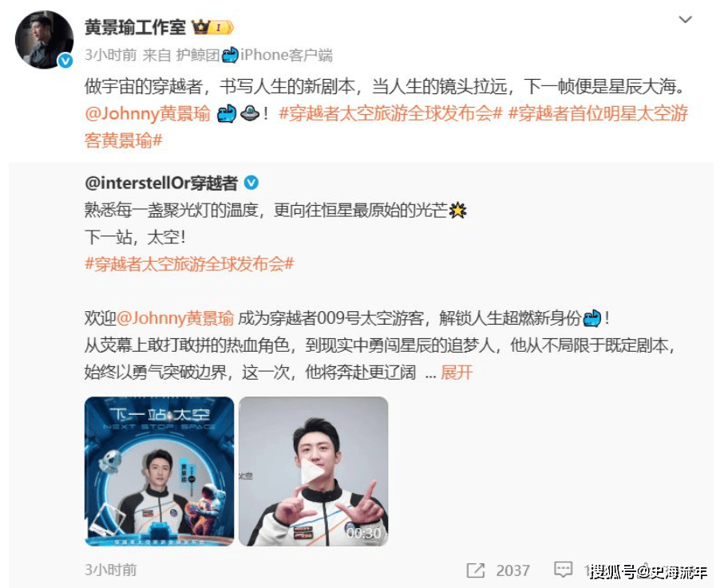724x588 pixels.
Task: Open quoted post hashtag #穿越者太空旅游全球发布会#
Action: pyautogui.click(x=189, y=264)
